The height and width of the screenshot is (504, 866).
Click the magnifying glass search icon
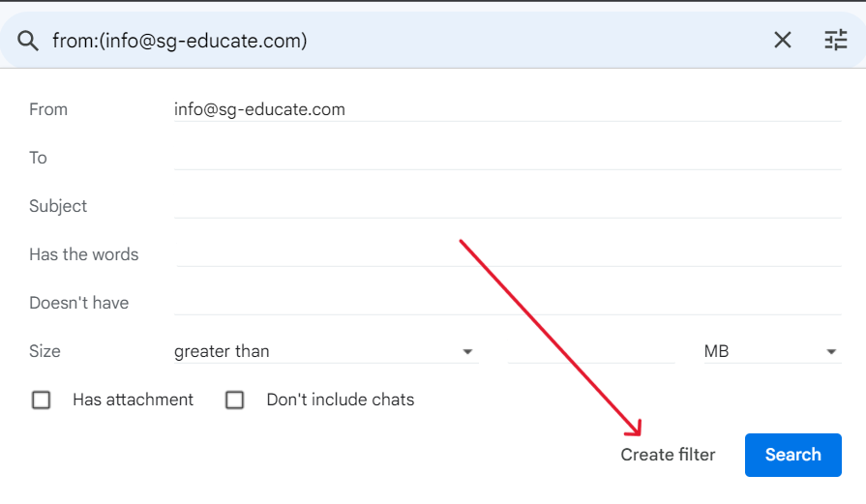click(28, 41)
